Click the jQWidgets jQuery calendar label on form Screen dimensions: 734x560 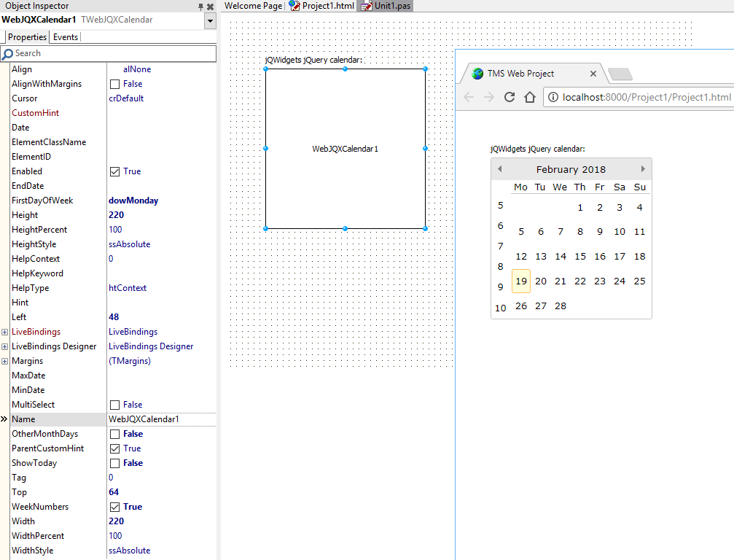coord(313,60)
